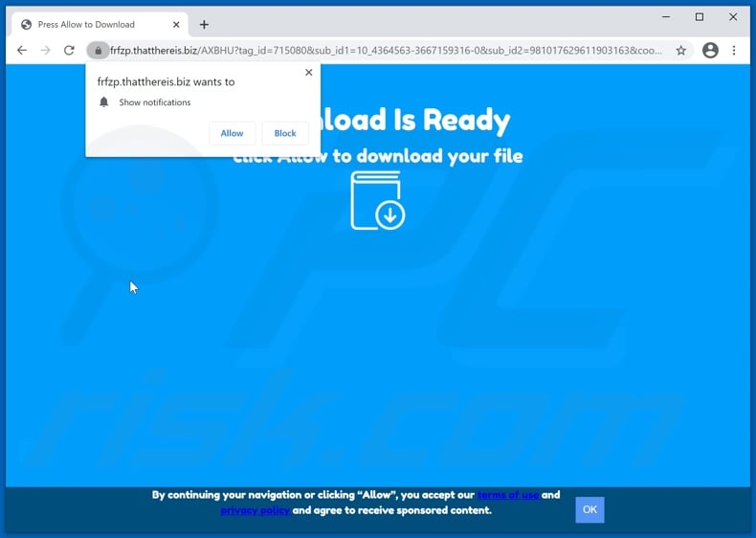Open the user profile avatar icon
Screen dimensions: 756x538
pyautogui.click(x=710, y=50)
